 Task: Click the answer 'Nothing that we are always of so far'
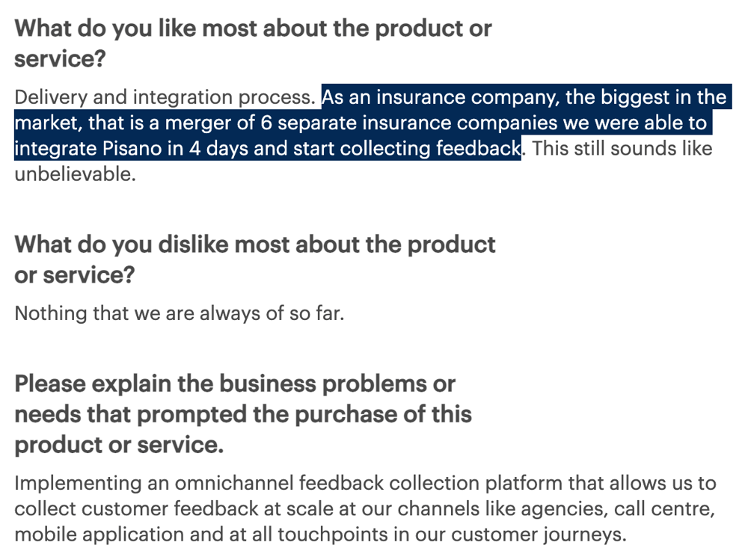[x=180, y=313]
